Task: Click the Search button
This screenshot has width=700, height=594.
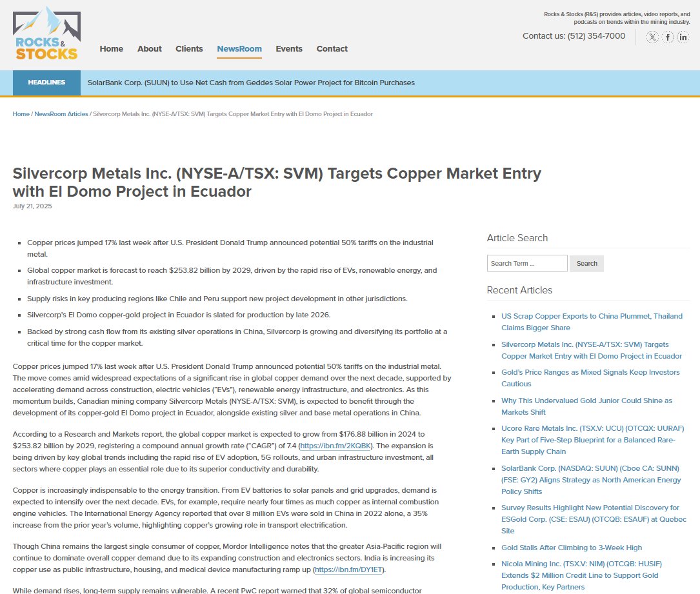Action: click(x=586, y=263)
